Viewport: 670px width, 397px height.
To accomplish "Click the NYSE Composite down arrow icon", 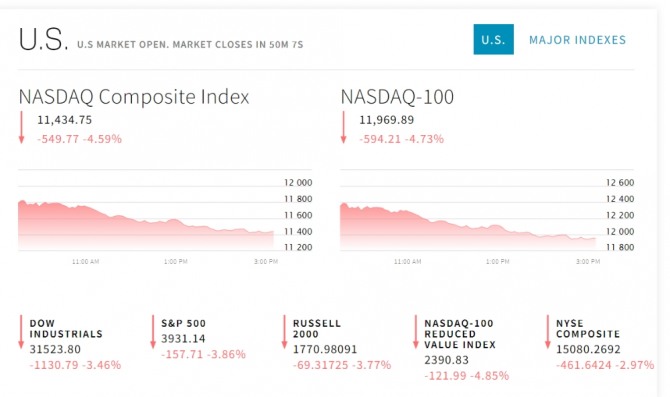I will coord(547,332).
